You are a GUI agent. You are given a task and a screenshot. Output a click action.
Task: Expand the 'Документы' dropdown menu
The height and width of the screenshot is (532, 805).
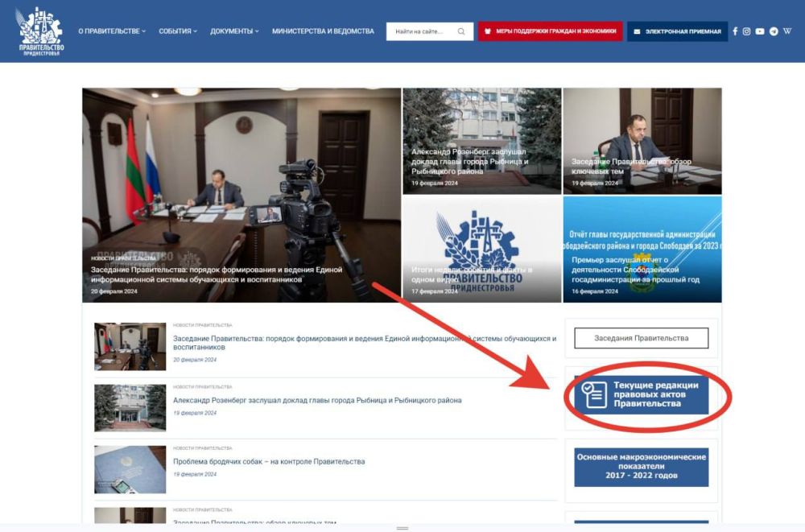pyautogui.click(x=234, y=31)
